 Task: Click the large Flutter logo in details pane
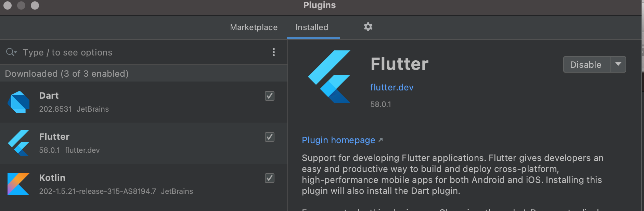329,77
